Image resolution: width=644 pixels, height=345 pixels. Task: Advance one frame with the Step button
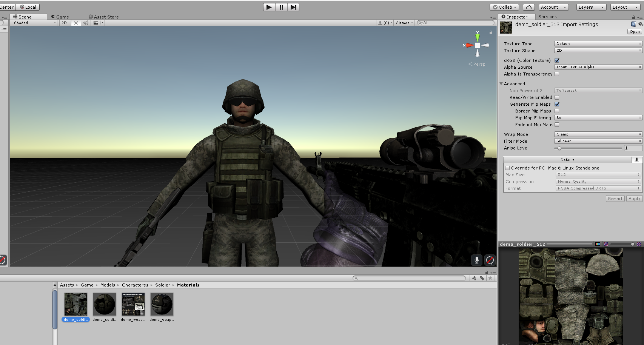point(293,7)
